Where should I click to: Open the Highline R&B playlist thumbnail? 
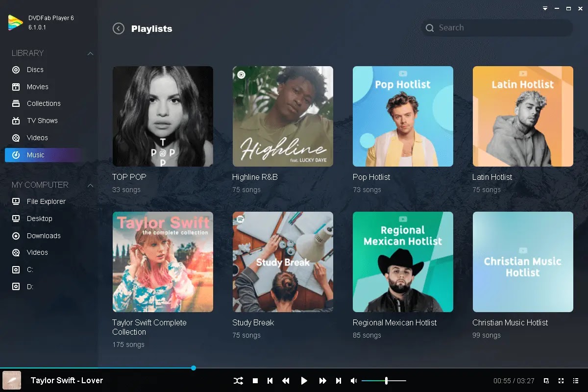(x=283, y=117)
